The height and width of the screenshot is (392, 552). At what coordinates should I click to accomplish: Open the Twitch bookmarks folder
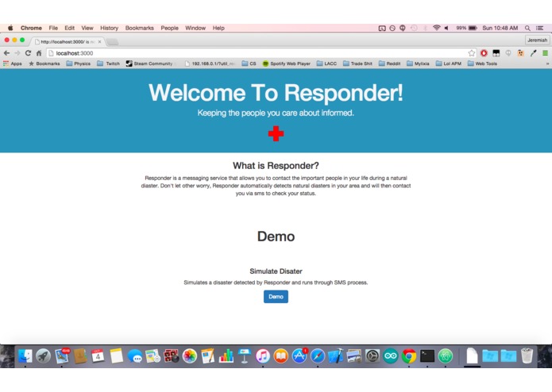[x=109, y=63]
